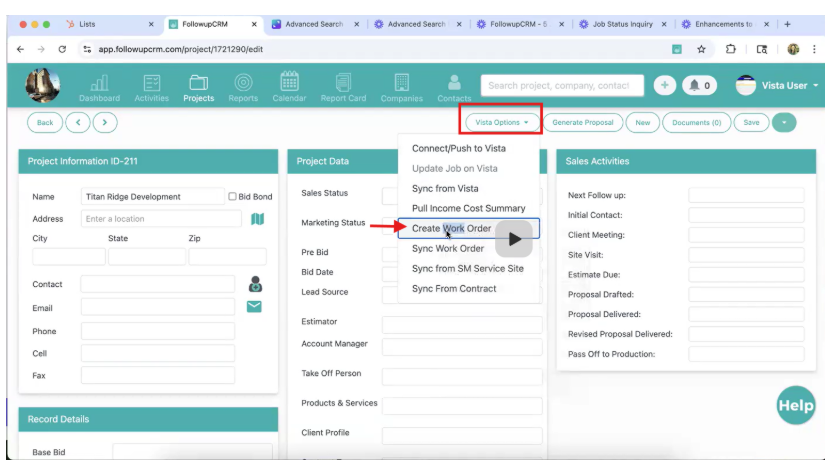Screen dimensions: 836x469
Task: Open the Report Card icon
Action: [x=343, y=87]
